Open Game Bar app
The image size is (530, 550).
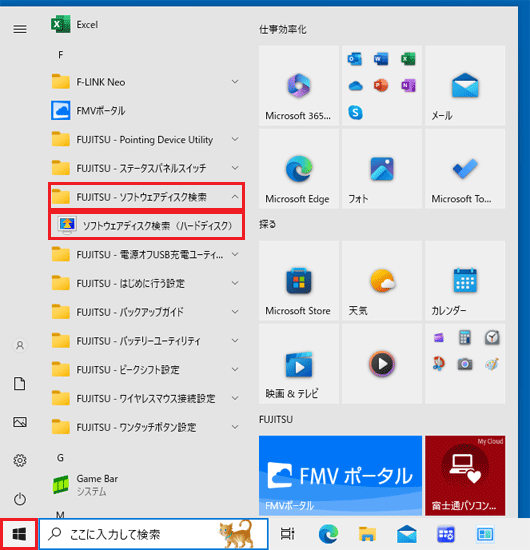click(146, 485)
